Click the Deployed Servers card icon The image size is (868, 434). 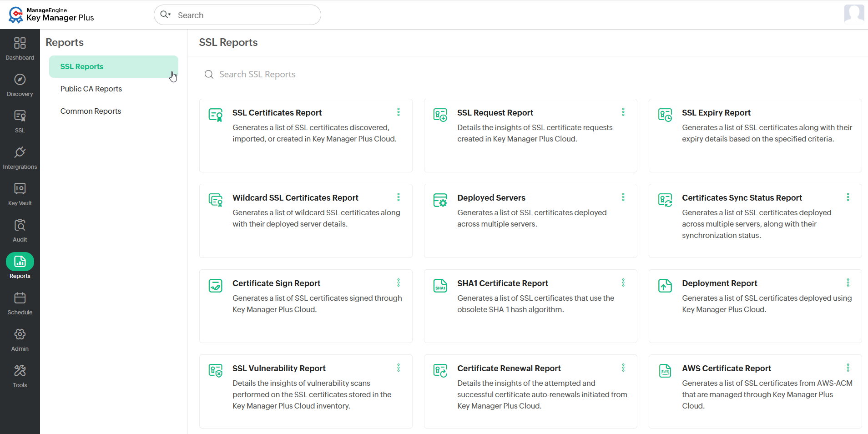[x=440, y=200]
